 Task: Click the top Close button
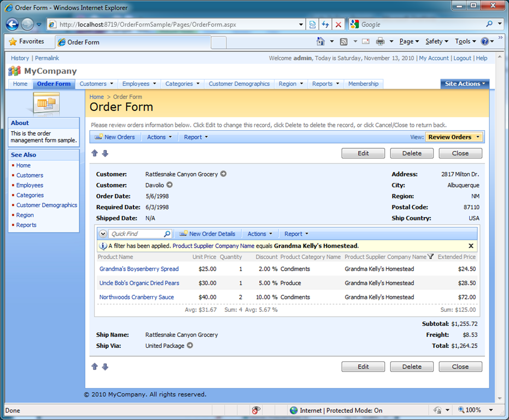click(460, 153)
